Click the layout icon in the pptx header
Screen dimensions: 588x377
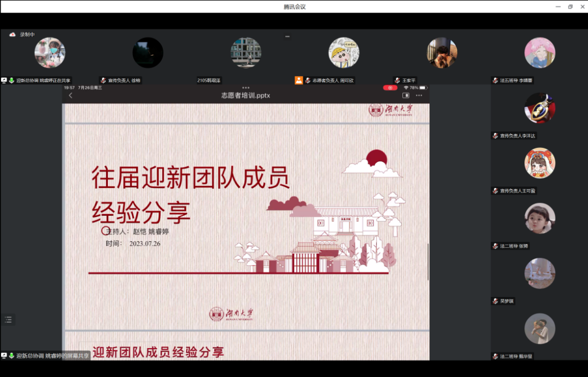pos(405,96)
